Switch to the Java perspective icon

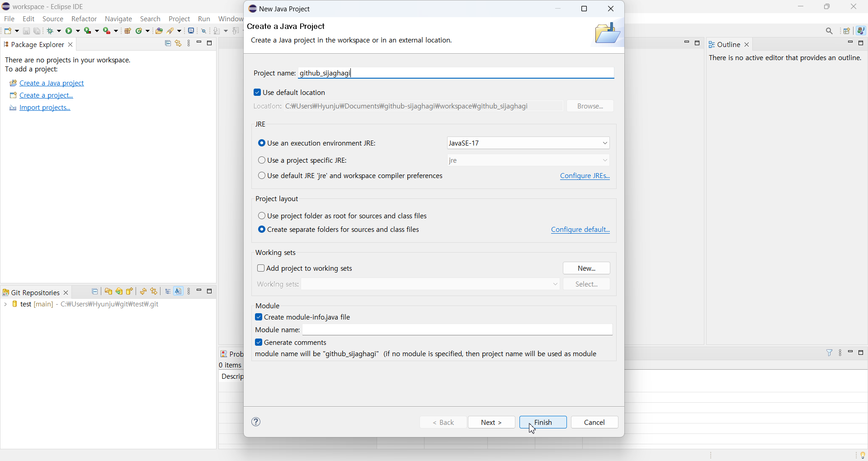pyautogui.click(x=862, y=31)
